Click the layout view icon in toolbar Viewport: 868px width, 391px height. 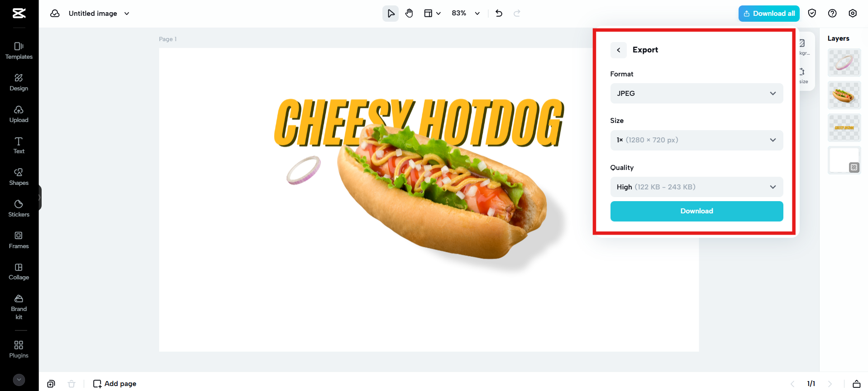[428, 14]
